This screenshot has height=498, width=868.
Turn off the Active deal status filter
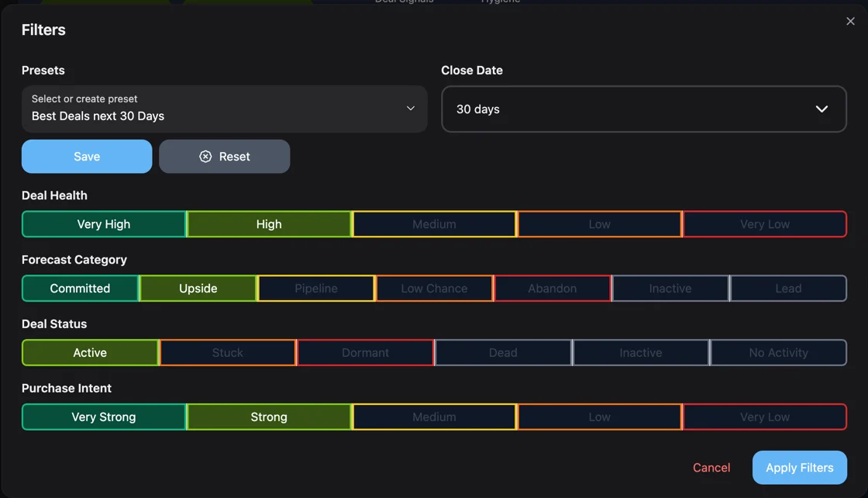90,352
